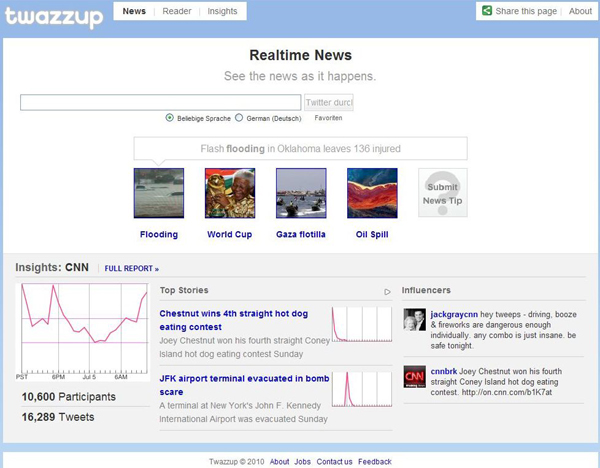Click the green share icon

487,11
